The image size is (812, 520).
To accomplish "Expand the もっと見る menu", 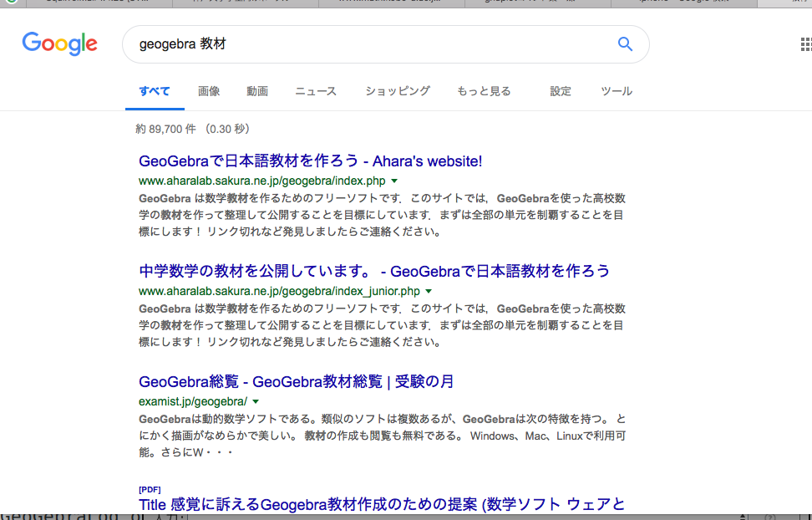I will tap(484, 91).
